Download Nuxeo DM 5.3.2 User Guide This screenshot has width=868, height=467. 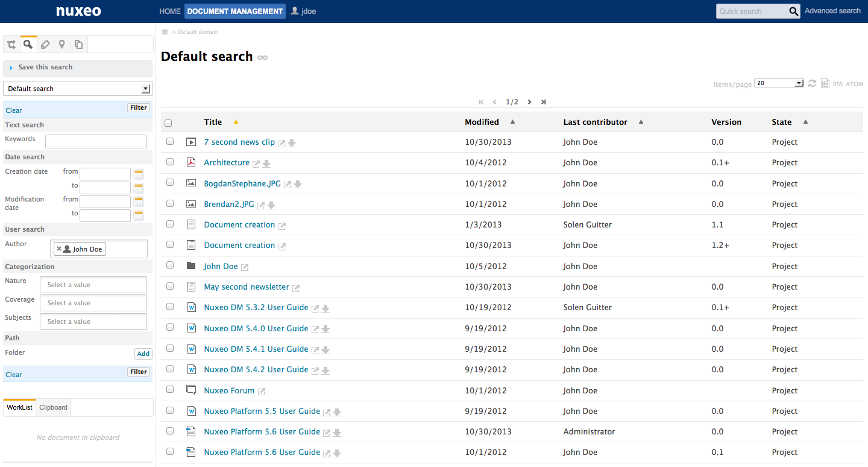coord(325,308)
